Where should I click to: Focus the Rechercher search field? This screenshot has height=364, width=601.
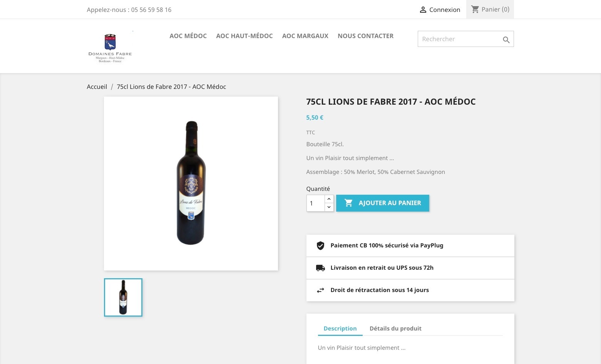click(x=459, y=39)
